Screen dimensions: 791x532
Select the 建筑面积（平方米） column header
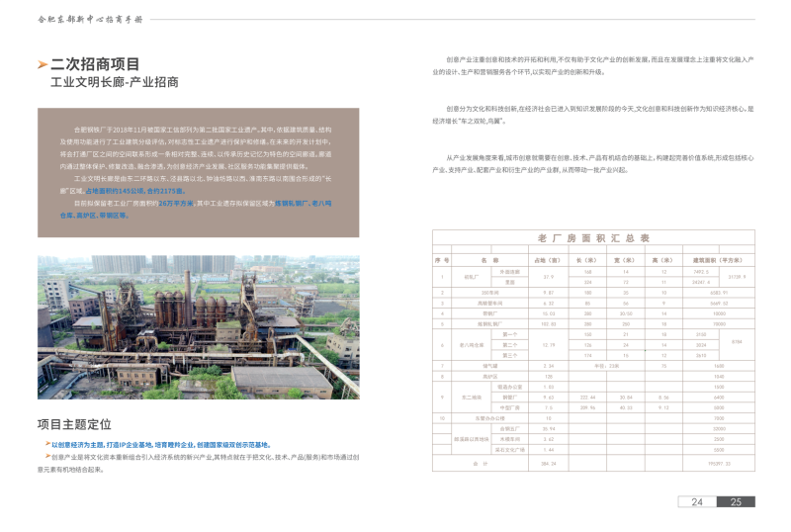[x=718, y=259]
